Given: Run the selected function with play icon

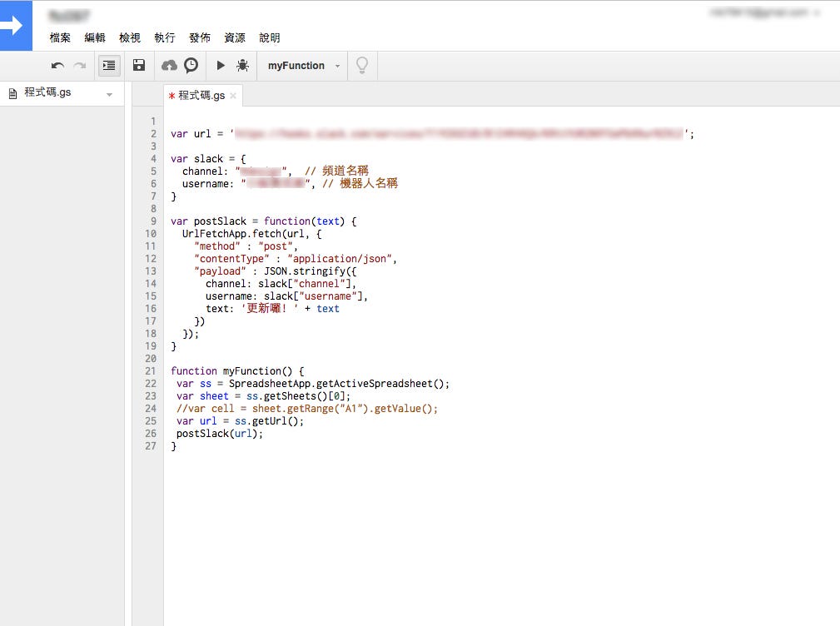Looking at the screenshot, I should point(220,65).
